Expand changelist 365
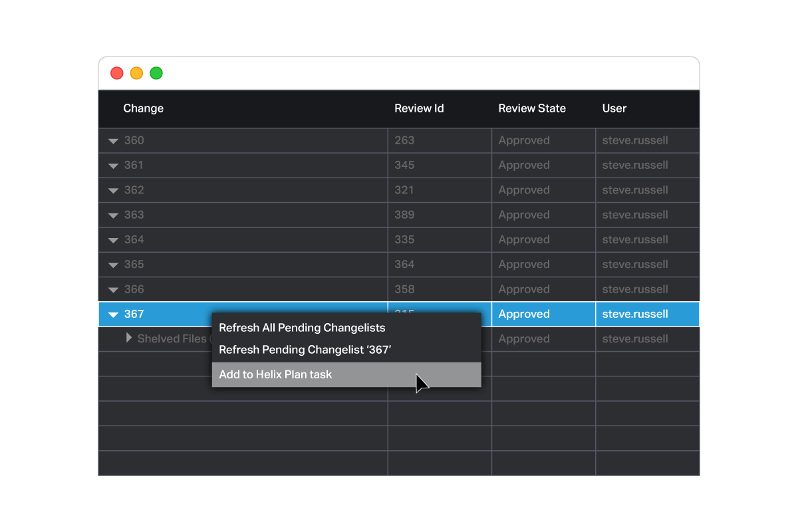The height and width of the screenshot is (532, 798). [113, 264]
